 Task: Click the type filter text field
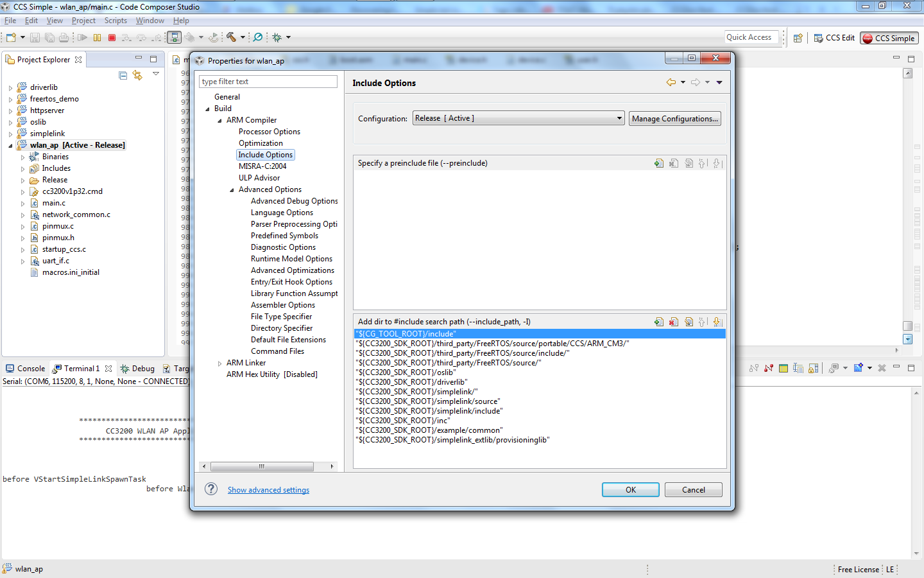pyautogui.click(x=268, y=82)
